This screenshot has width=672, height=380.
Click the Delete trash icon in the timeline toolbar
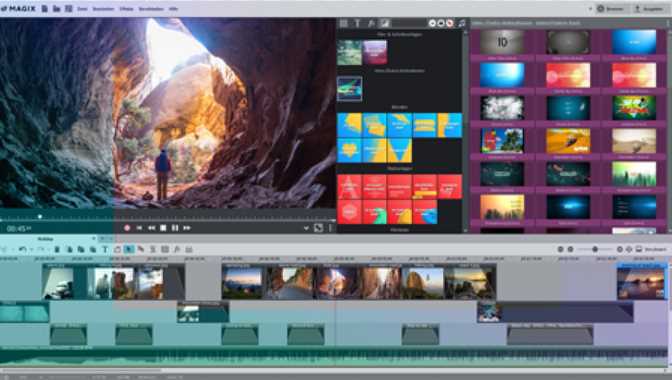(x=57, y=249)
